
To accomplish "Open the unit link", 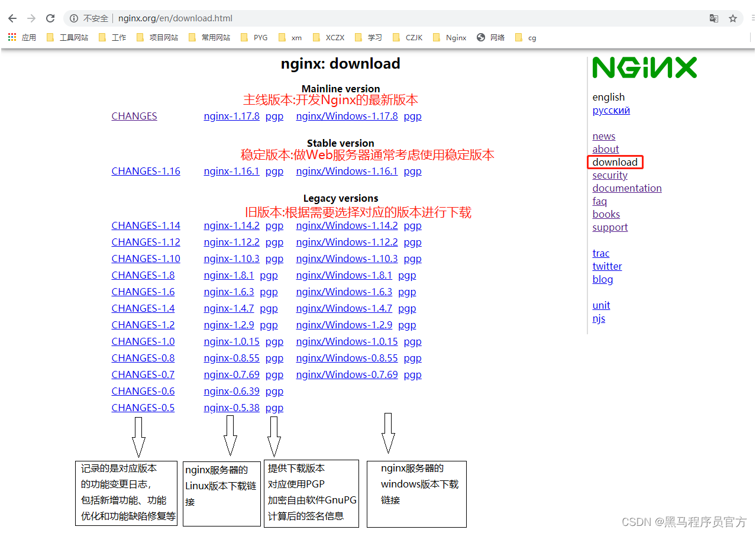I will click(x=601, y=305).
